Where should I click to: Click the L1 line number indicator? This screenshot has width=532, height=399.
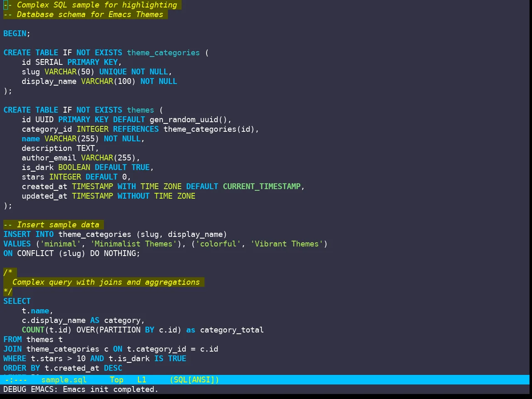(142, 379)
